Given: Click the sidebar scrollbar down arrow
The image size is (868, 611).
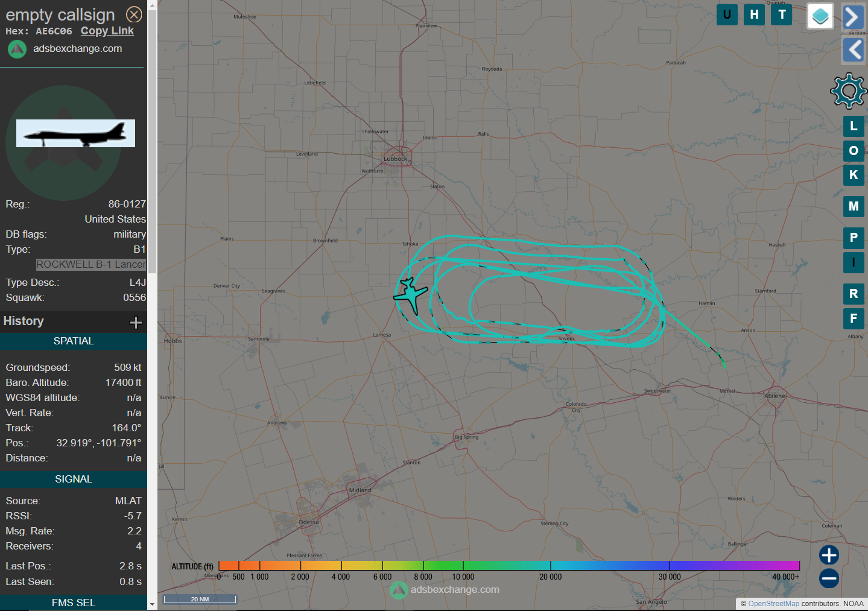Looking at the screenshot, I should click(x=152, y=604).
